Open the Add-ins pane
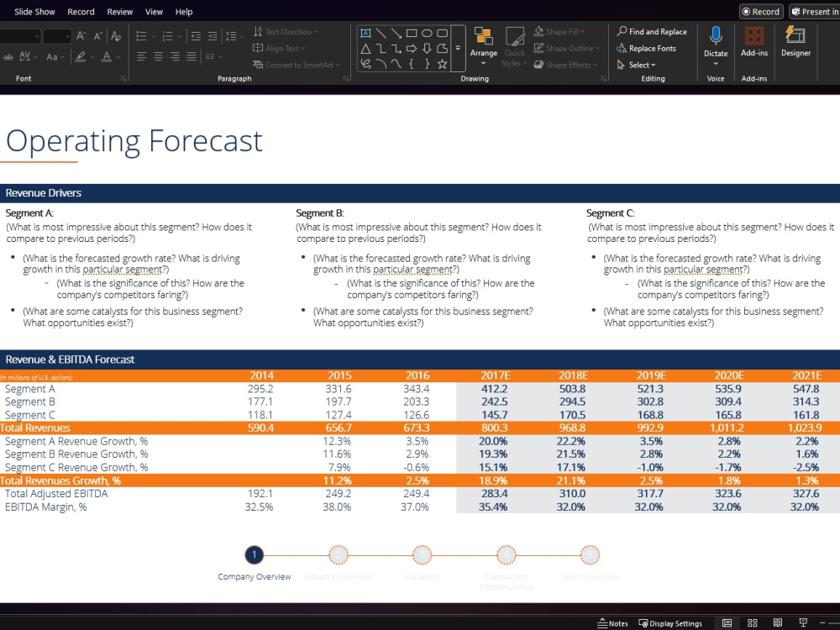The height and width of the screenshot is (630, 840). 754,42
